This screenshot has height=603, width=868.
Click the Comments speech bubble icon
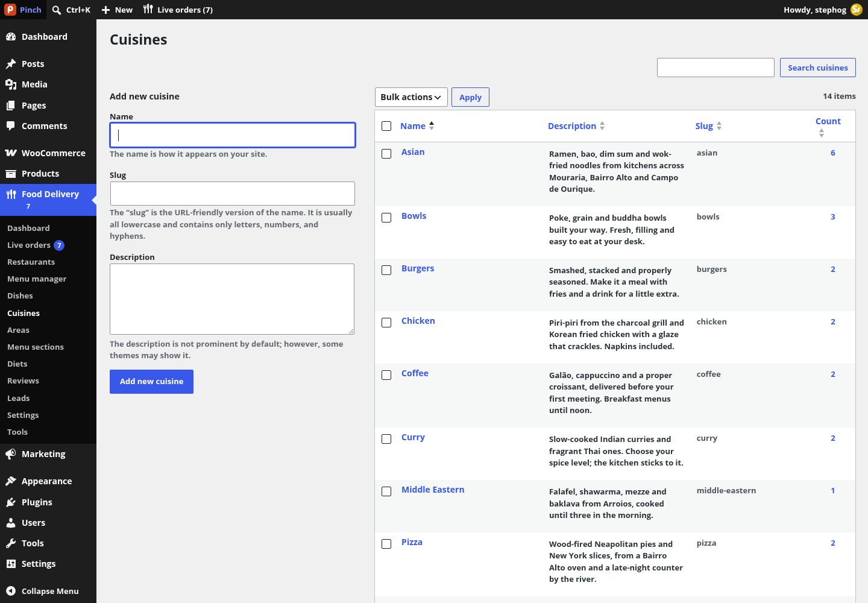coord(11,126)
